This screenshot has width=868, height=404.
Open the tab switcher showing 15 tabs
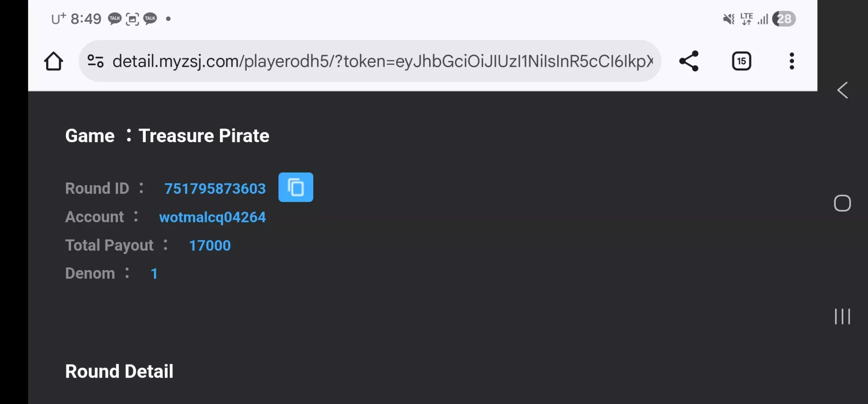(741, 61)
